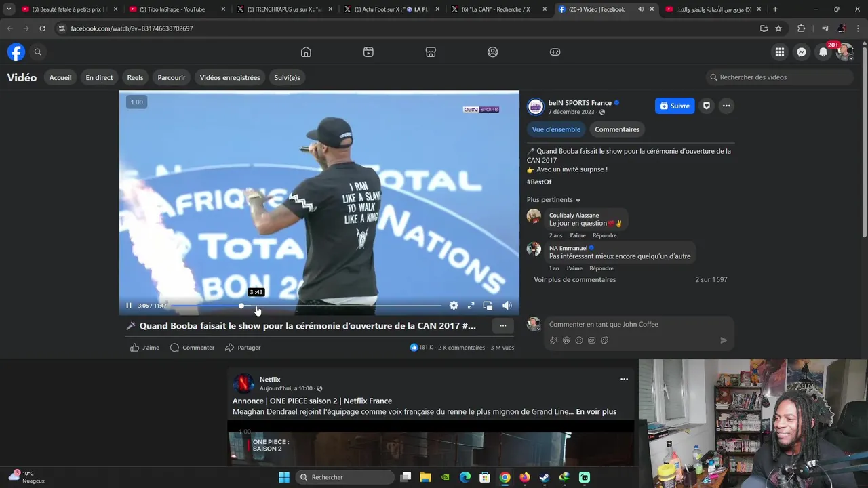This screenshot has width=868, height=488.
Task: Open Windows Start menu
Action: click(x=284, y=477)
